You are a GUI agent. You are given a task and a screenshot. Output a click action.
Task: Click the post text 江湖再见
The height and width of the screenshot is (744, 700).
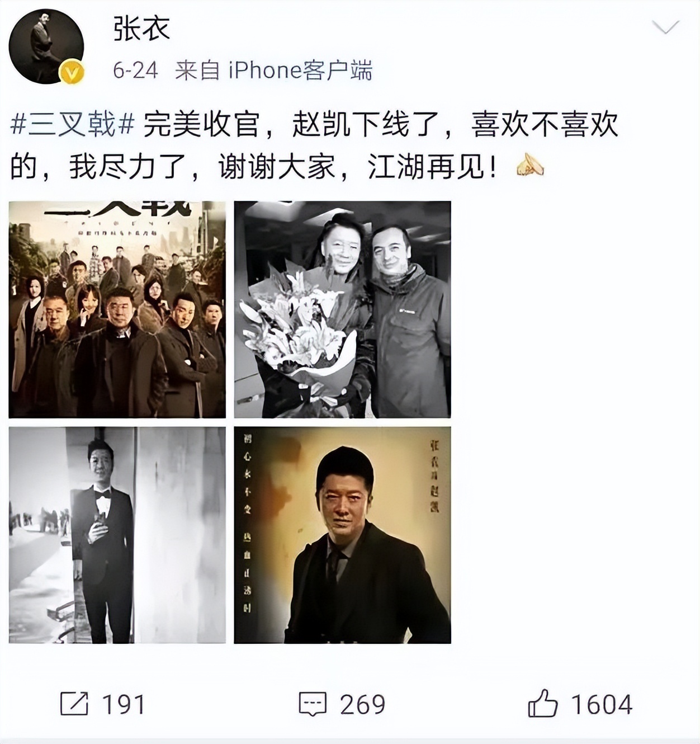point(426,167)
